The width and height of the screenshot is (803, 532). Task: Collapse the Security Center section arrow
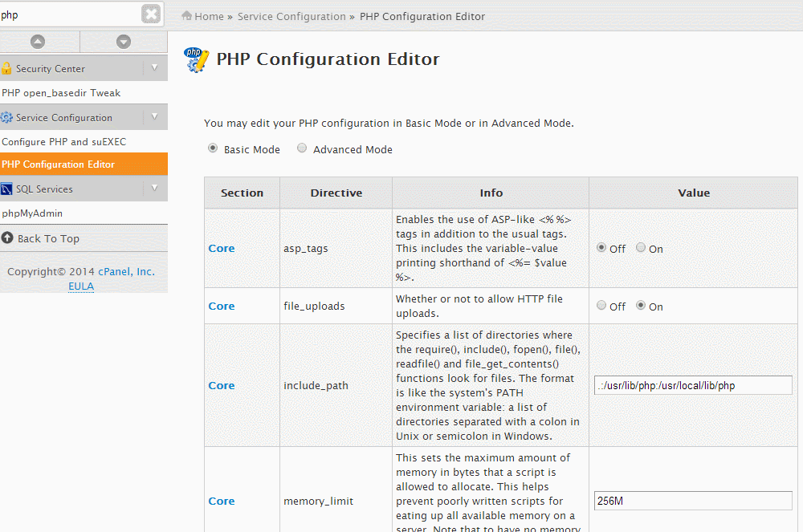coord(155,67)
